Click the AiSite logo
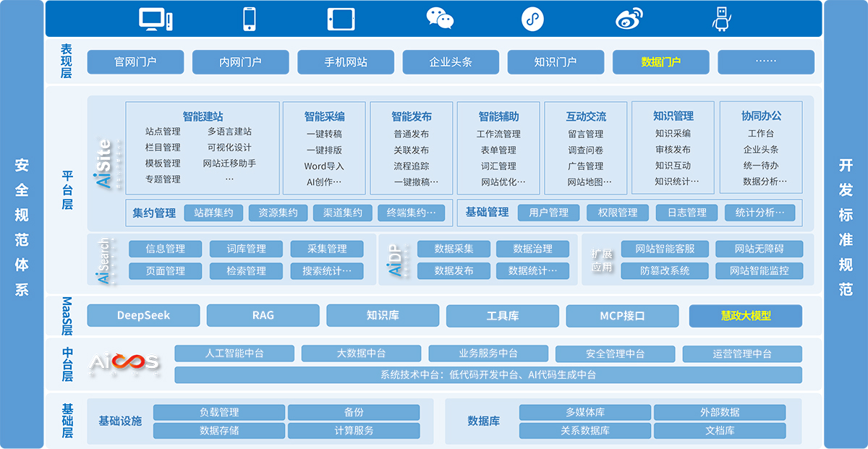Screen dimensions: 868x449 (x=105, y=164)
